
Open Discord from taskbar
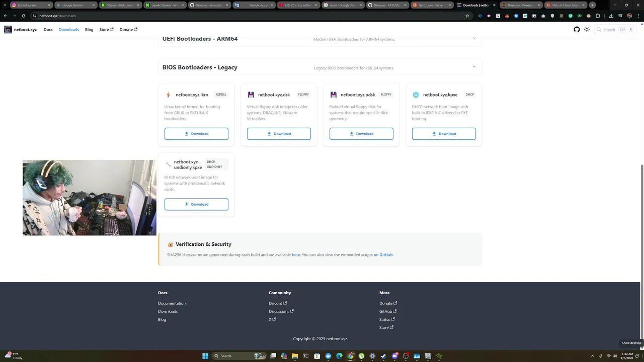394,356
